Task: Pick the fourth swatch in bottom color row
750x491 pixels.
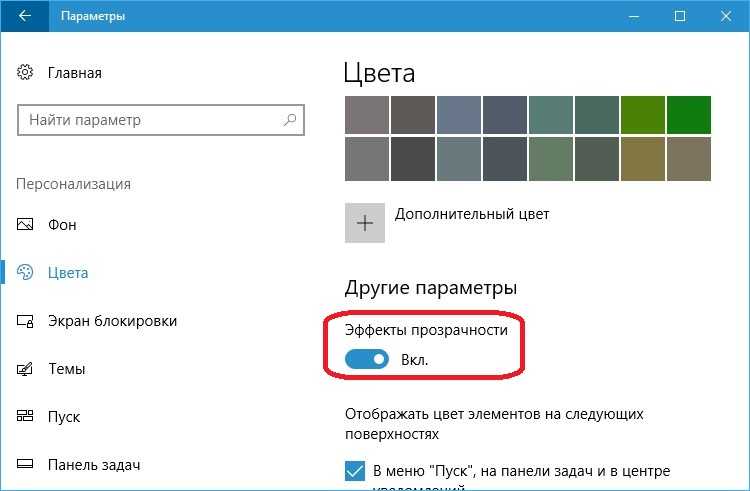Action: pos(505,159)
